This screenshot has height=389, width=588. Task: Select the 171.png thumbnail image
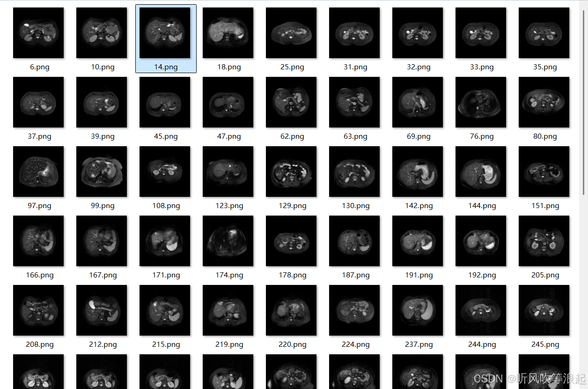[x=165, y=241]
